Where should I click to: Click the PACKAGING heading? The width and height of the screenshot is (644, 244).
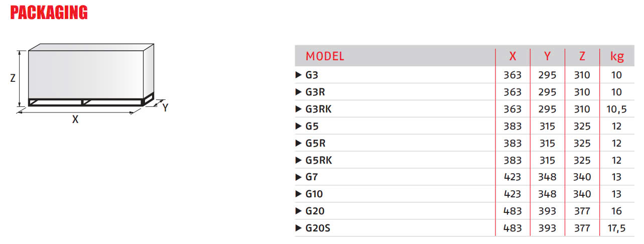pos(49,13)
